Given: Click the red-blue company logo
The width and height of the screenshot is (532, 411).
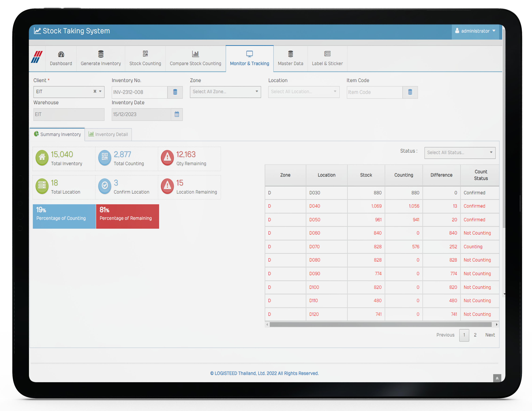Looking at the screenshot, I should [x=37, y=57].
